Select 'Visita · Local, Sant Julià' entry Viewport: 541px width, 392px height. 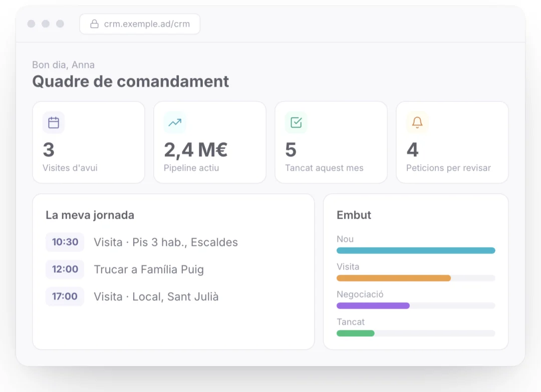(156, 297)
